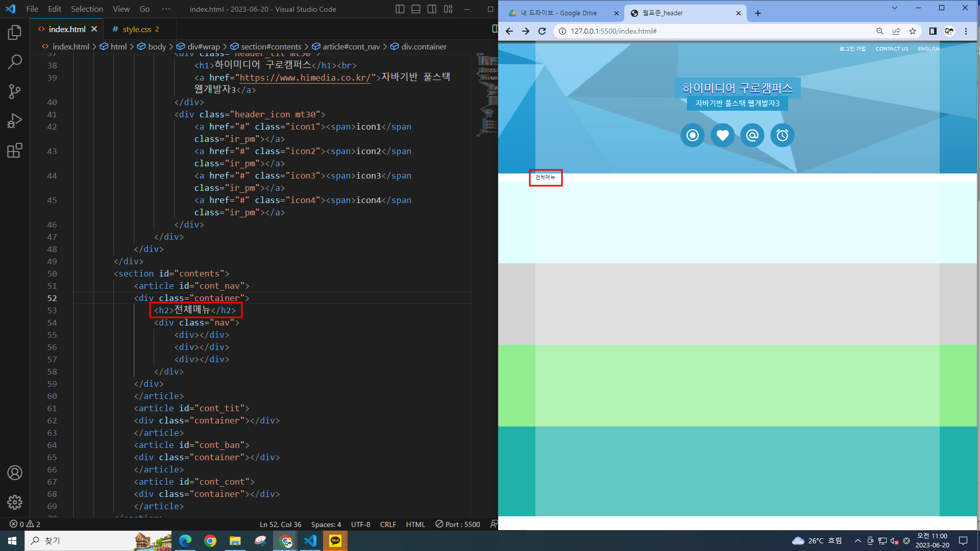Viewport: 980px width, 551px height.
Task: Toggle the bottom panel layout button
Action: tap(416, 9)
